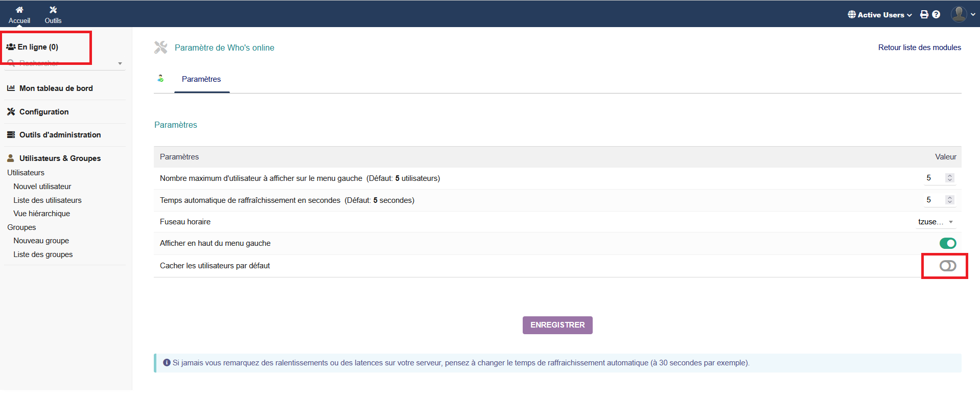Open Liste des utilisateurs
This screenshot has width=980, height=395.
tap(48, 200)
